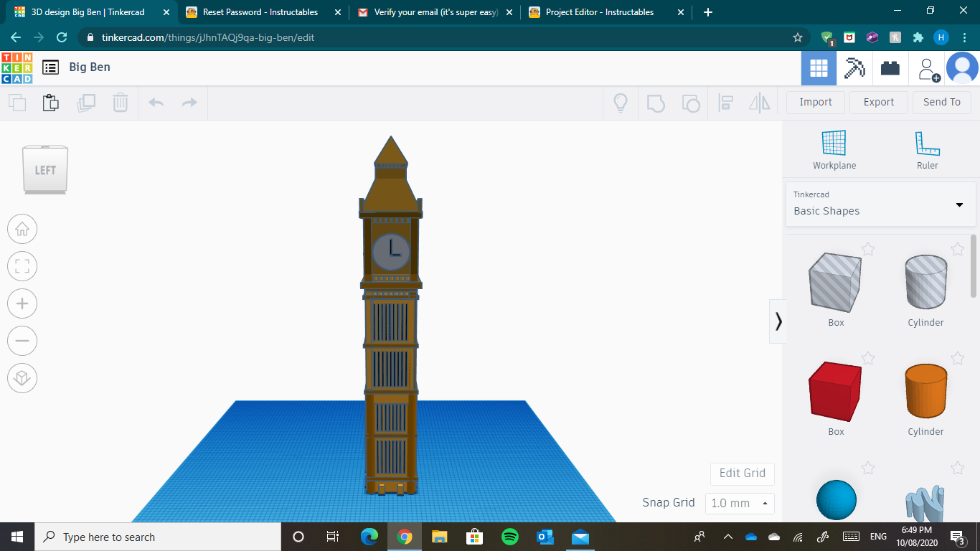Click the browser address bar URL
This screenshot has width=980, height=551.
pyautogui.click(x=208, y=37)
